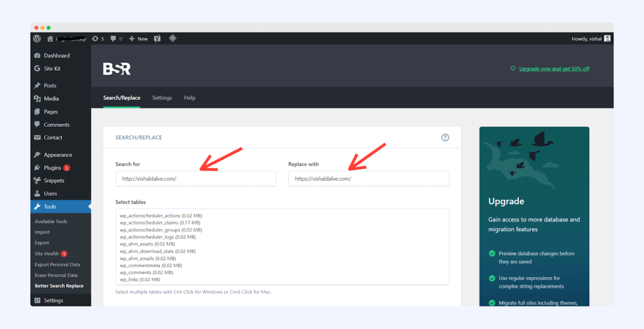Switch to the Help tab
The image size is (644, 329).
(190, 98)
